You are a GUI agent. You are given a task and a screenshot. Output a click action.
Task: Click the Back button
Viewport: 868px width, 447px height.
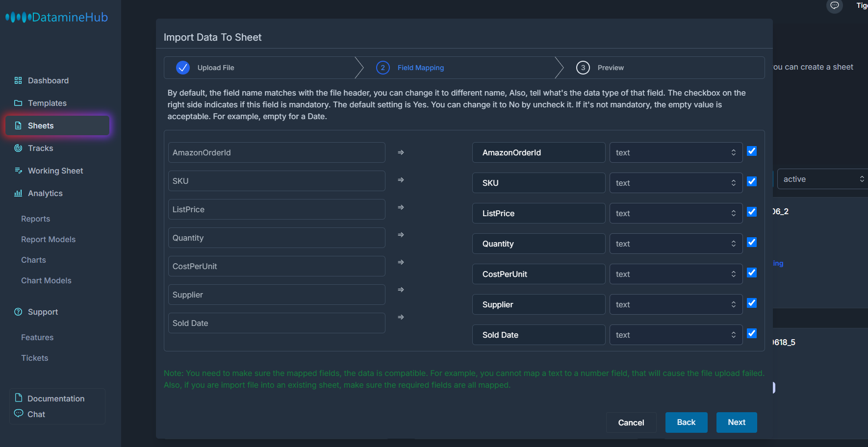tap(686, 422)
